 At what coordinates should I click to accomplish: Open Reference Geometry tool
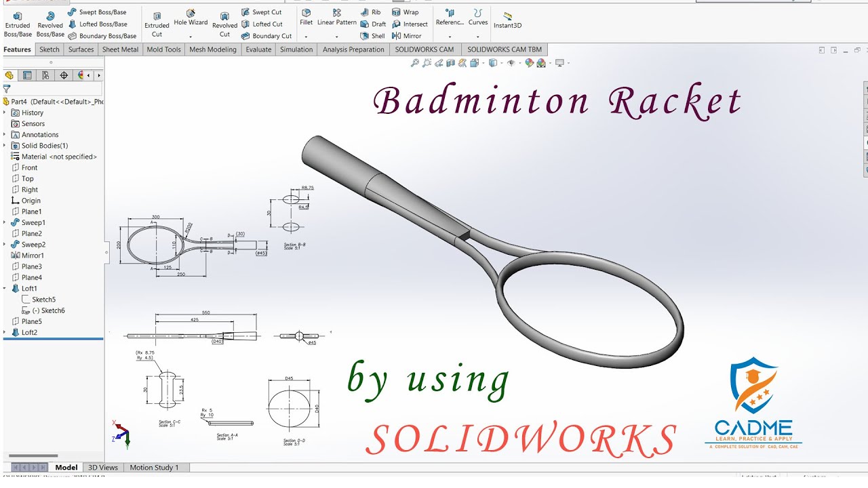[450, 18]
